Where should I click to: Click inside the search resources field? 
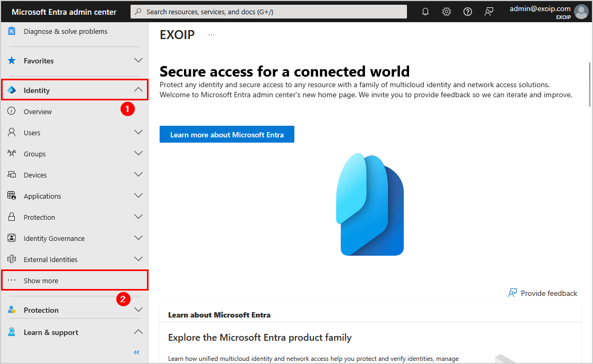point(268,11)
